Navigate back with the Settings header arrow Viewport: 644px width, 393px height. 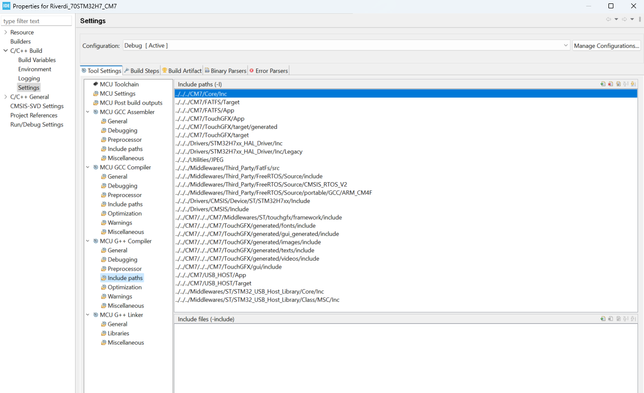tap(608, 19)
